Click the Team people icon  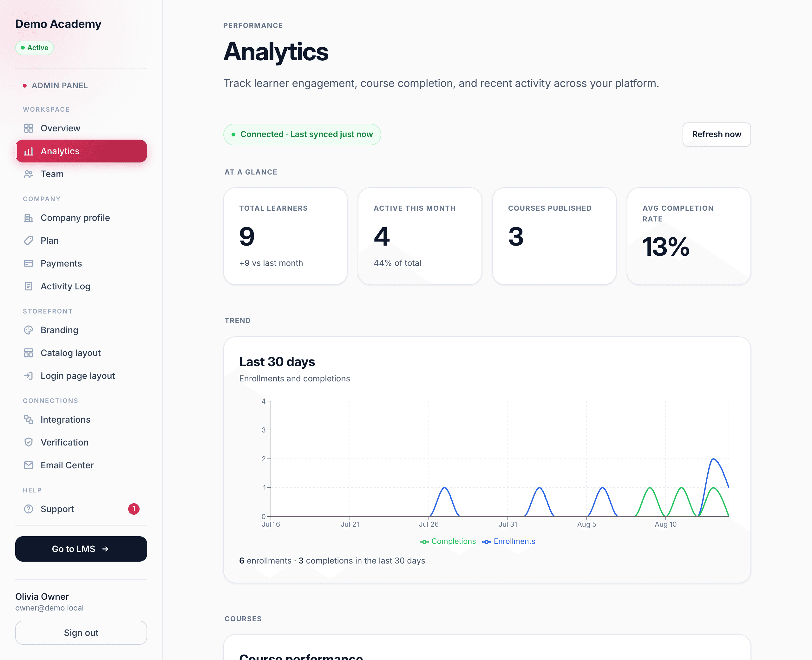(x=29, y=174)
